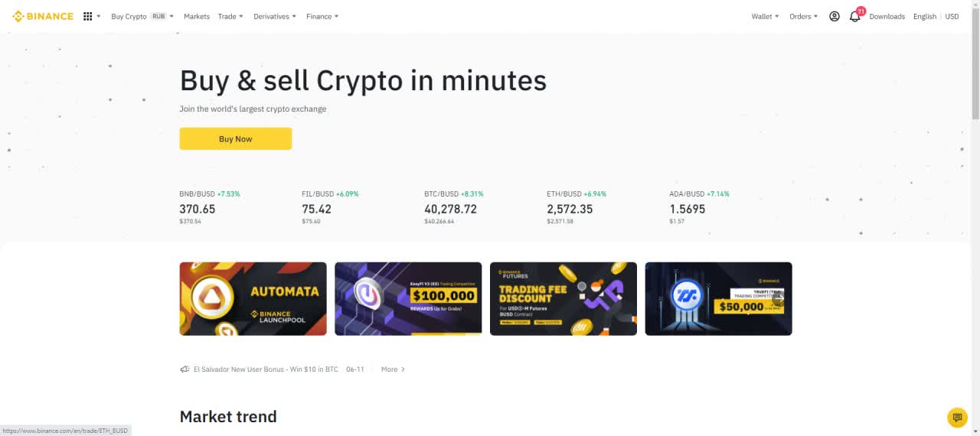The height and width of the screenshot is (436, 980).
Task: Expand the Buy Crypto dropdown
Action: [x=142, y=16]
